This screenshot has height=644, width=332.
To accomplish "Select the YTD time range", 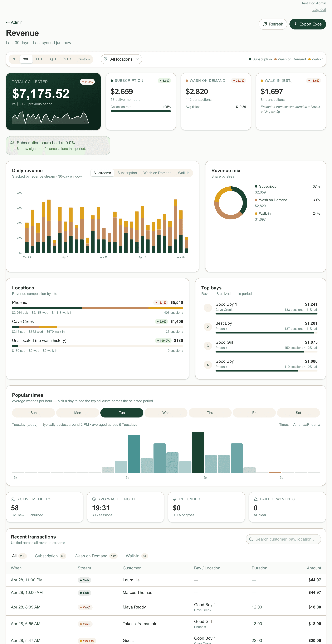I will tap(67, 59).
